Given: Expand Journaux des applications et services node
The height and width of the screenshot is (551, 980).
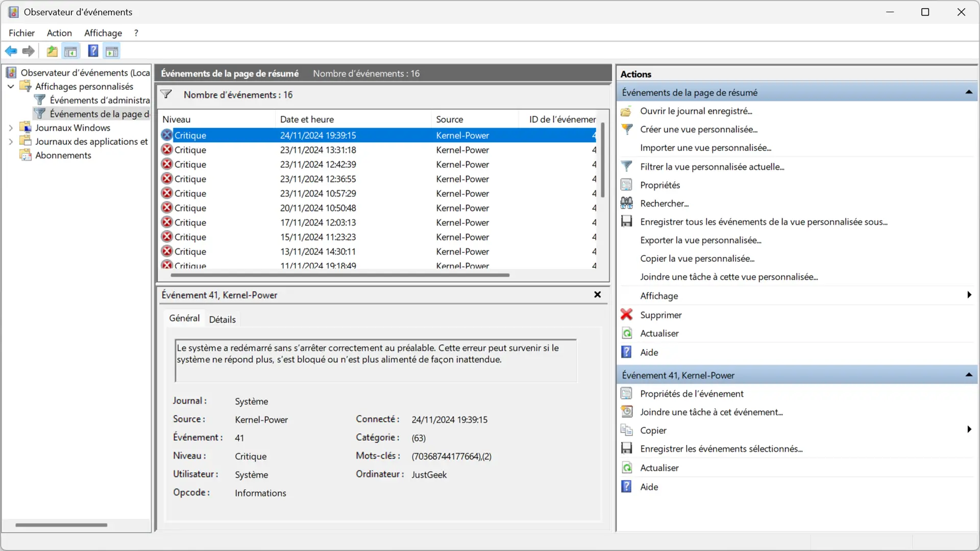Looking at the screenshot, I should [11, 142].
